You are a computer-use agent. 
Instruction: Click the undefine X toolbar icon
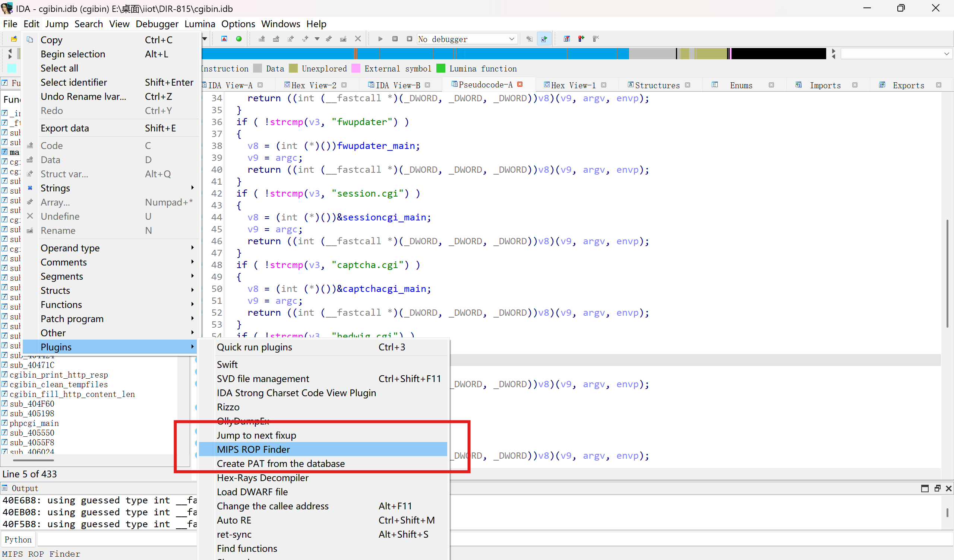[358, 39]
